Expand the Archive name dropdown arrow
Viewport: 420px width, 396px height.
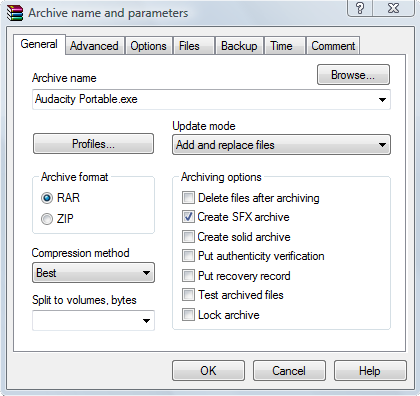pos(382,100)
